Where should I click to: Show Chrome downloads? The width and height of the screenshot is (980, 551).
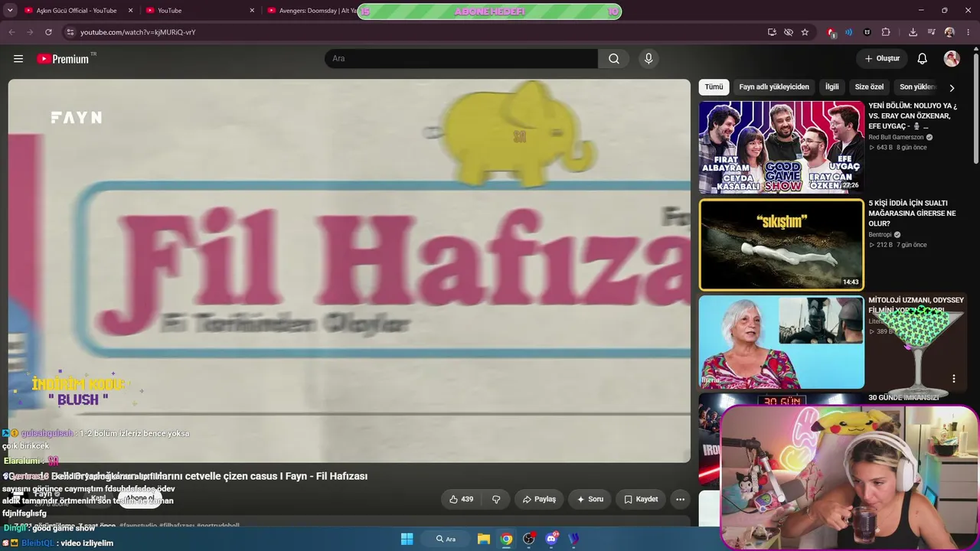(913, 32)
